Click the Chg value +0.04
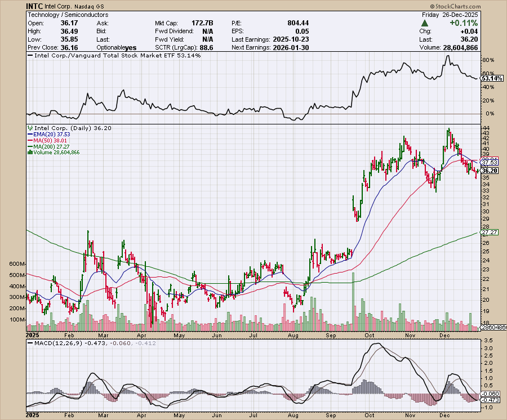Viewport: 507px width, 420px height. tap(469, 32)
